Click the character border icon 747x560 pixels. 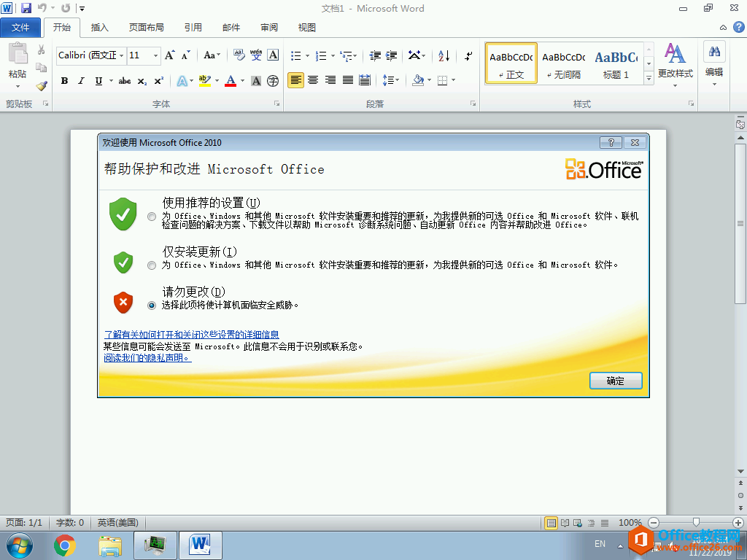pyautogui.click(x=273, y=55)
